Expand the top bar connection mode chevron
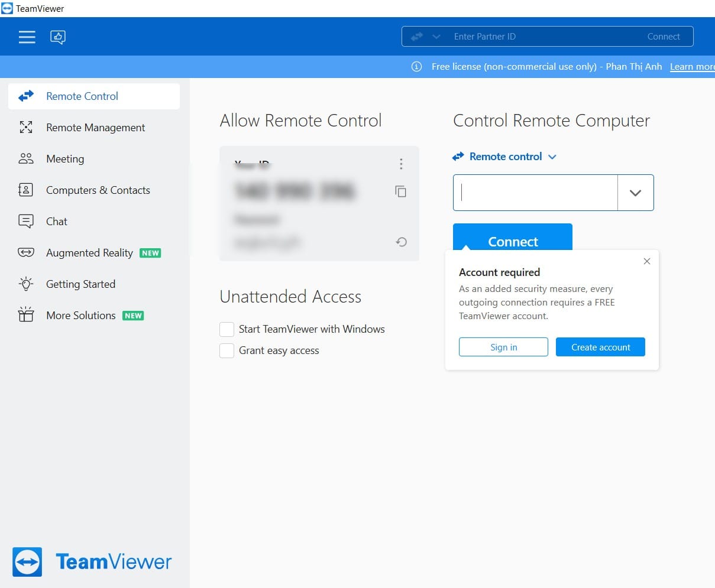 pos(436,37)
